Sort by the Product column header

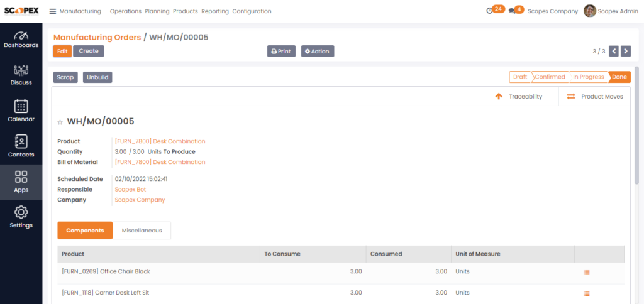[158, 254]
